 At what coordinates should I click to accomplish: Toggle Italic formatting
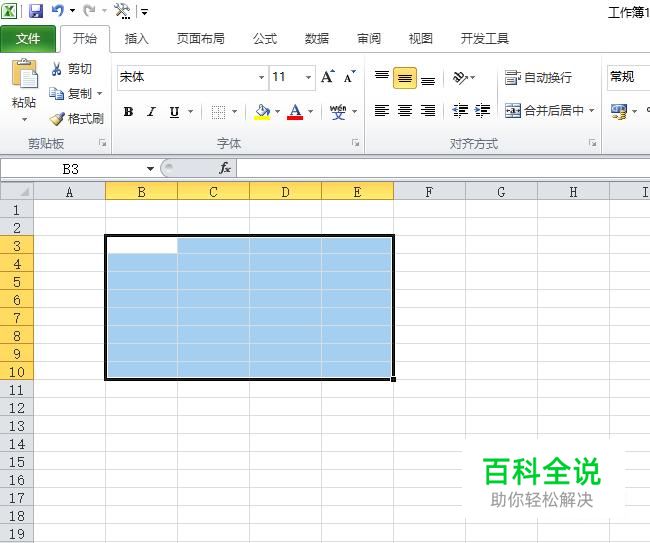(x=152, y=112)
